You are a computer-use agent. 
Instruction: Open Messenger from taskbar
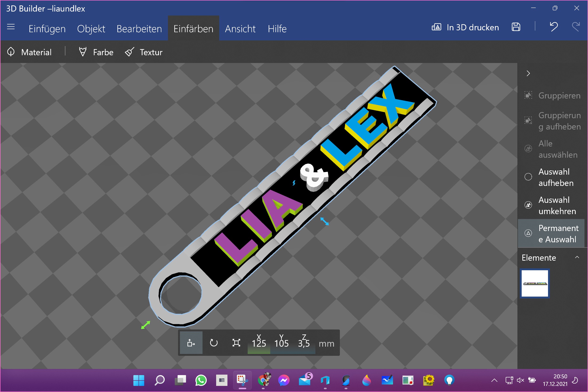click(284, 380)
